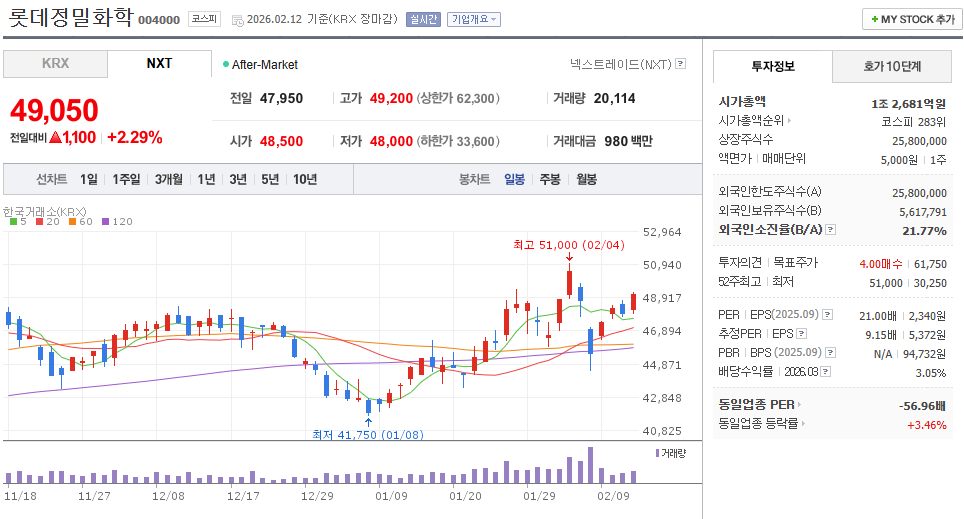Click the red 20-day moving average swatch
Viewport: 964px width, 519px height.
39,221
